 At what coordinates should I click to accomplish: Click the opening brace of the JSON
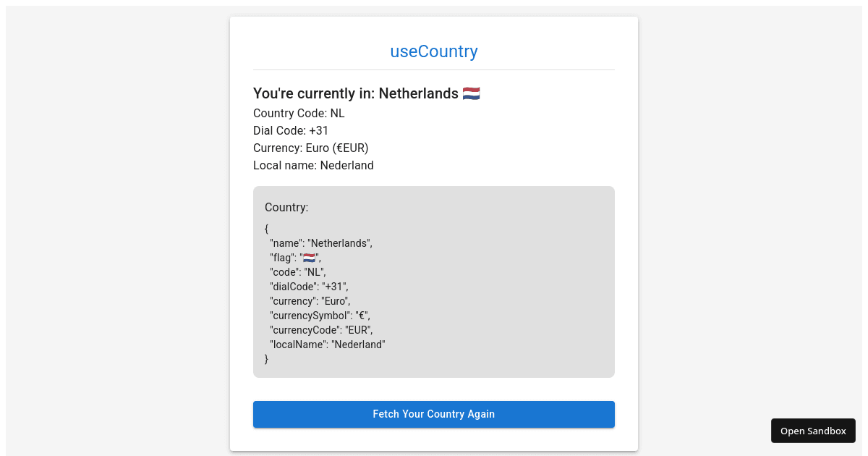click(x=267, y=229)
